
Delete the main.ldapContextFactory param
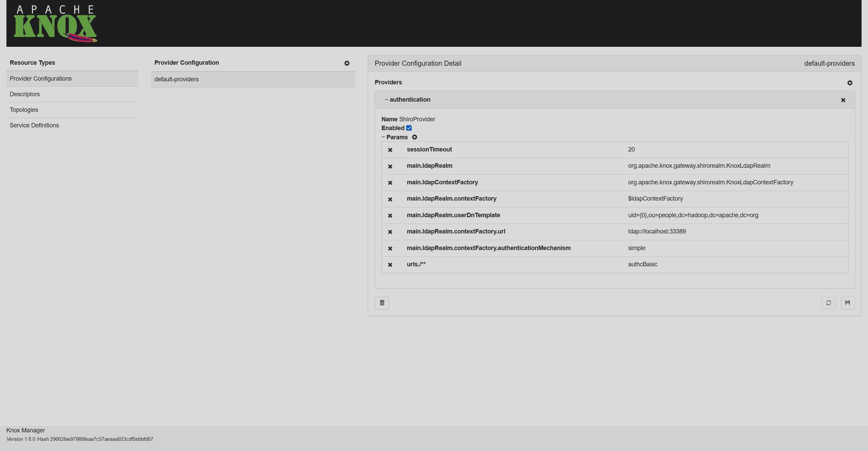[390, 183]
